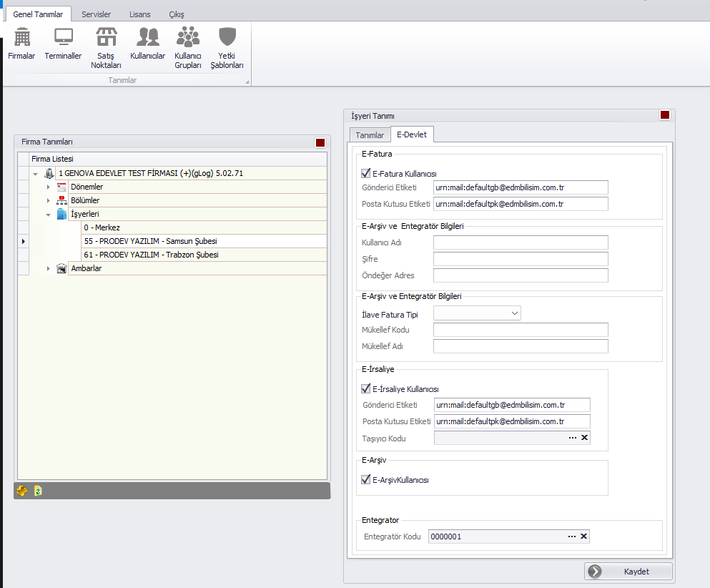Open the Servisler ribbon tab
This screenshot has height=588, width=710.
click(x=96, y=14)
